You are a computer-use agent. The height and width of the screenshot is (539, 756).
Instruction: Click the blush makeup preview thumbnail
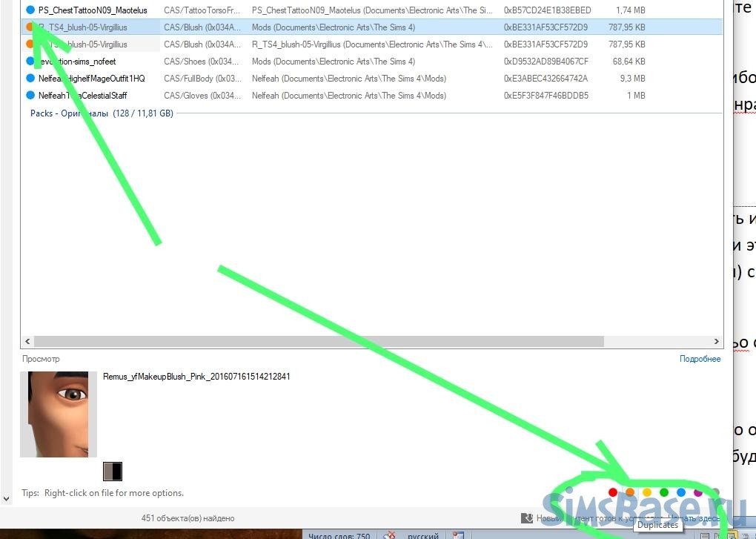[x=58, y=414]
